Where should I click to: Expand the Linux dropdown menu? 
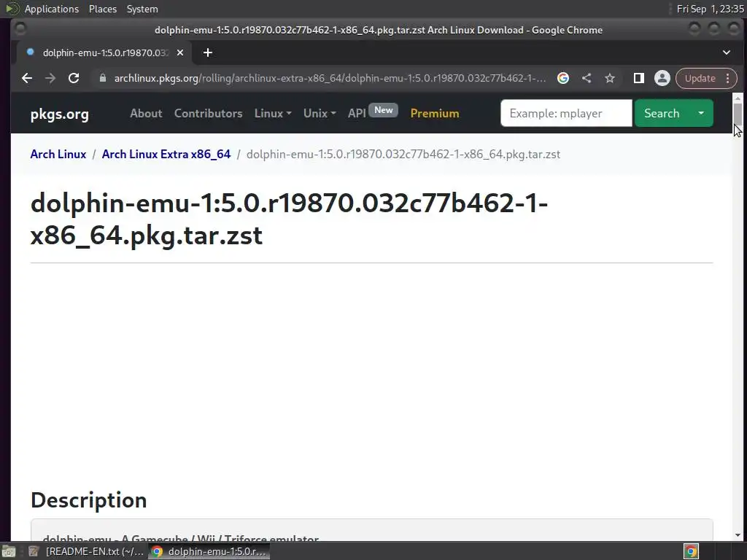pos(273,113)
